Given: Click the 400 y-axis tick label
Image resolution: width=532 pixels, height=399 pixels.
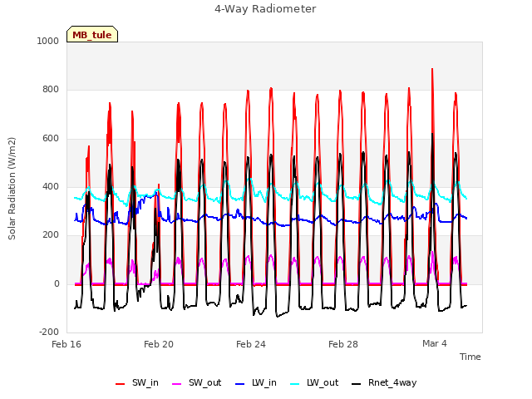Looking at the screenshot, I should point(51,186).
